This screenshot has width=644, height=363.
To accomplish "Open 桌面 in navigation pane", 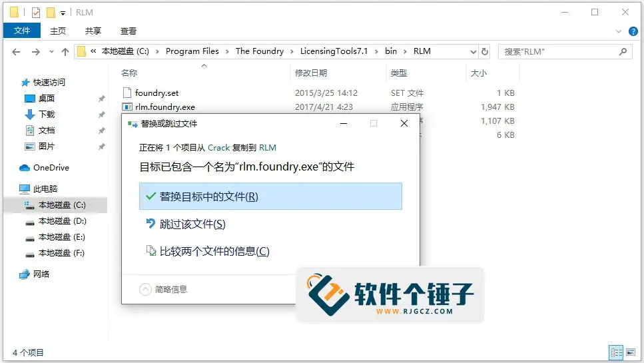I will pyautogui.click(x=47, y=98).
